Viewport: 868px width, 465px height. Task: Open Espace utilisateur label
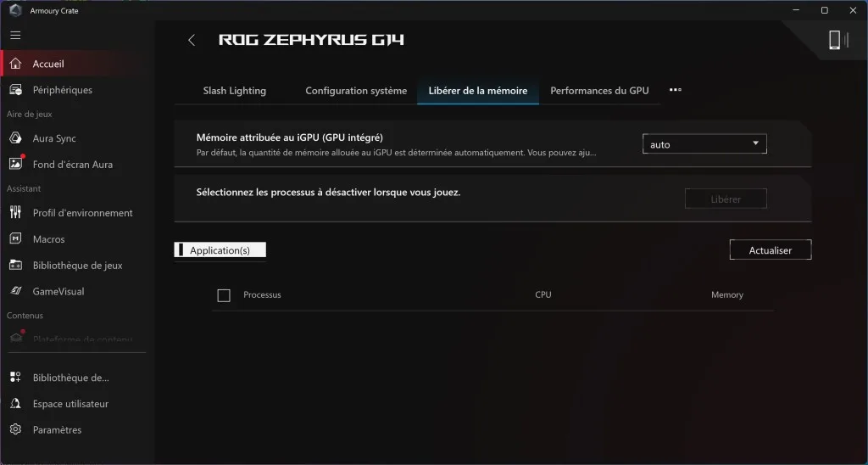click(x=70, y=403)
